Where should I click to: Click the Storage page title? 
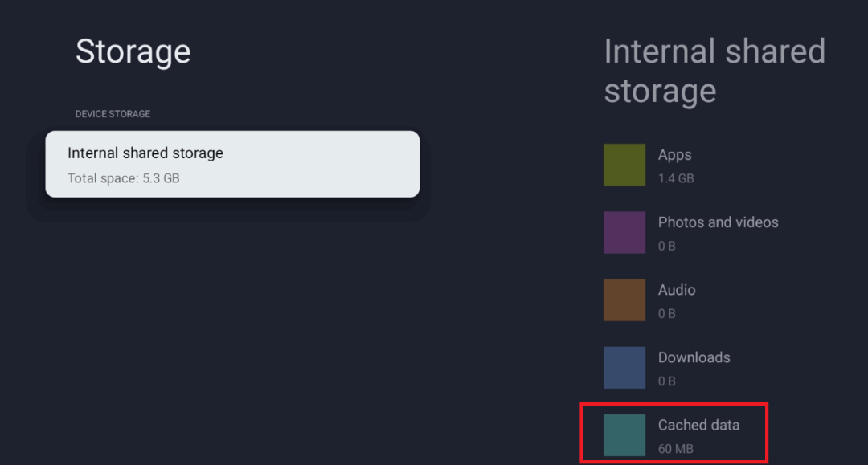point(133,51)
